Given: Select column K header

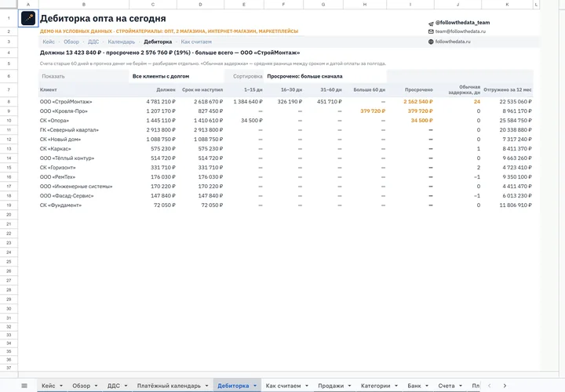Looking at the screenshot, I should [507, 5].
